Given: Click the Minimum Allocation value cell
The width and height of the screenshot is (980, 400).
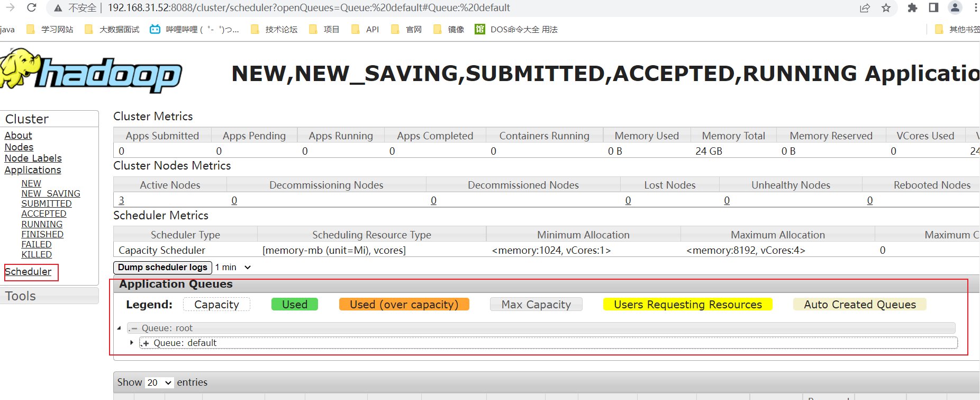Looking at the screenshot, I should tap(584, 250).
